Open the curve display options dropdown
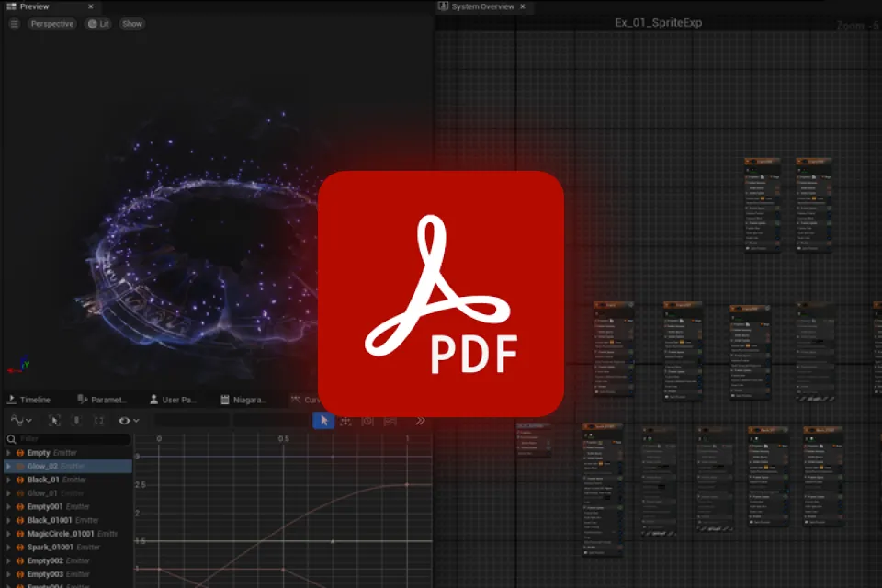882x588 pixels. [x=21, y=420]
